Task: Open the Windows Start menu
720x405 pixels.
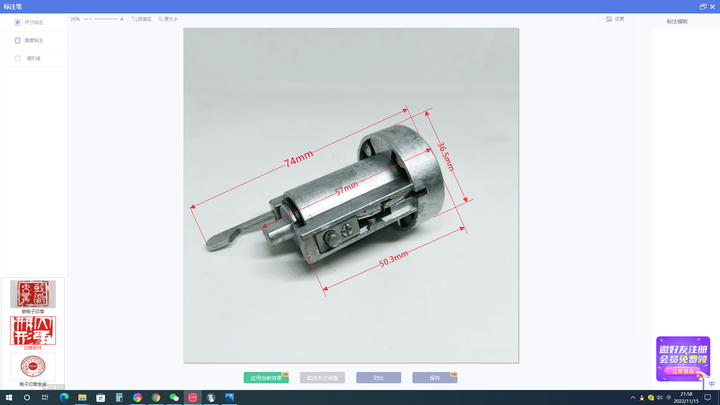Action: pos(9,398)
